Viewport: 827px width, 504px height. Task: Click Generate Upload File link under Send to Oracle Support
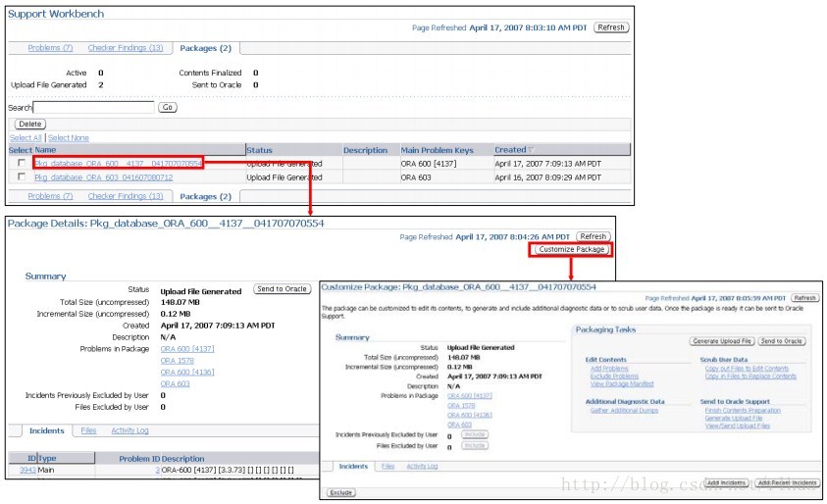[x=734, y=418]
